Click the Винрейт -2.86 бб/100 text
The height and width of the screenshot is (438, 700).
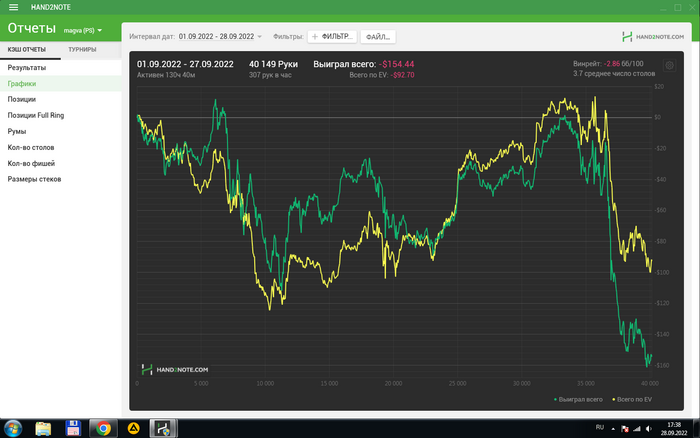608,64
